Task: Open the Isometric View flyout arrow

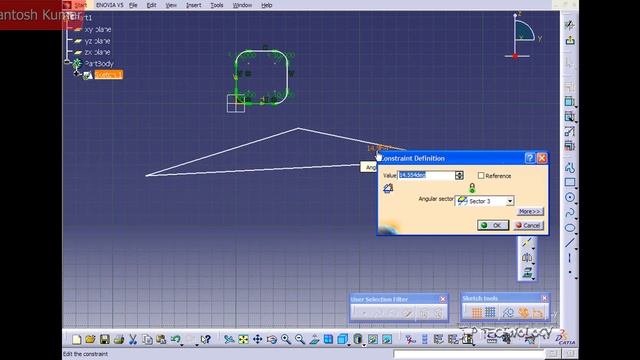Action: (x=349, y=344)
